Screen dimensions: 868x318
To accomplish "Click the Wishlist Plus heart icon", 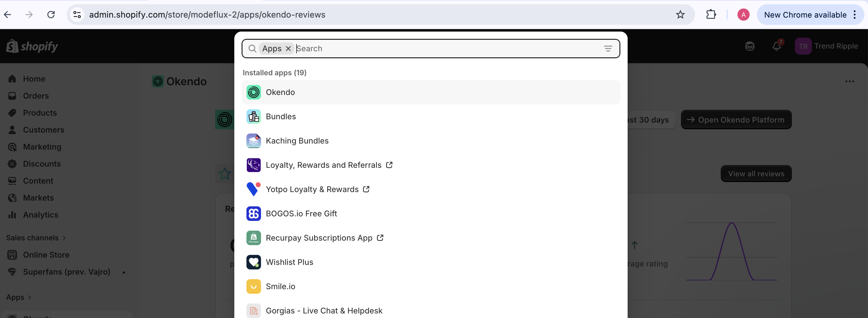I will (x=253, y=262).
